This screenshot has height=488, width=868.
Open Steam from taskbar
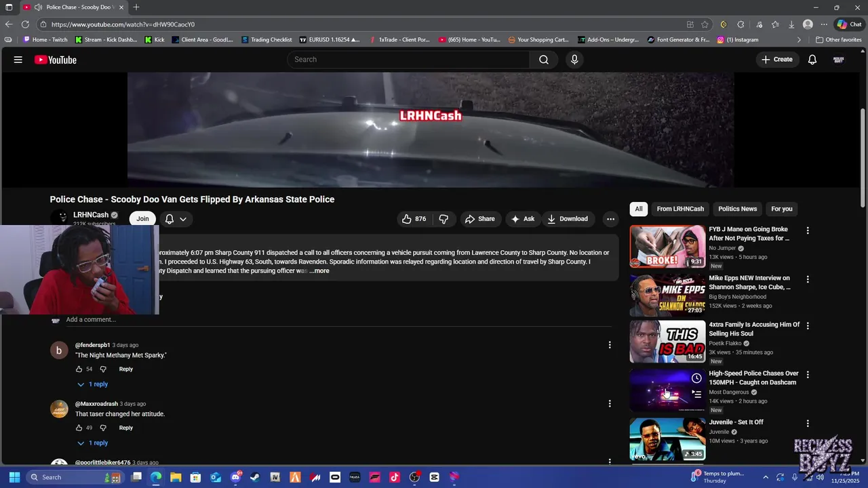pos(255,477)
